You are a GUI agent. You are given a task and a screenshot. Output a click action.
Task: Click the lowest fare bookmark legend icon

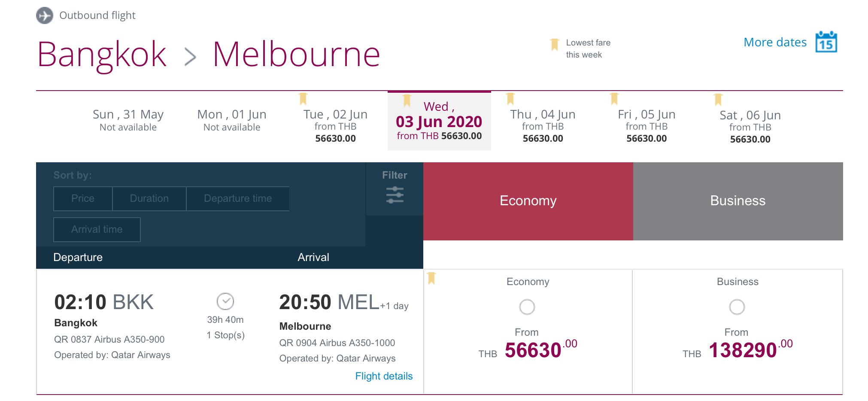point(554,45)
